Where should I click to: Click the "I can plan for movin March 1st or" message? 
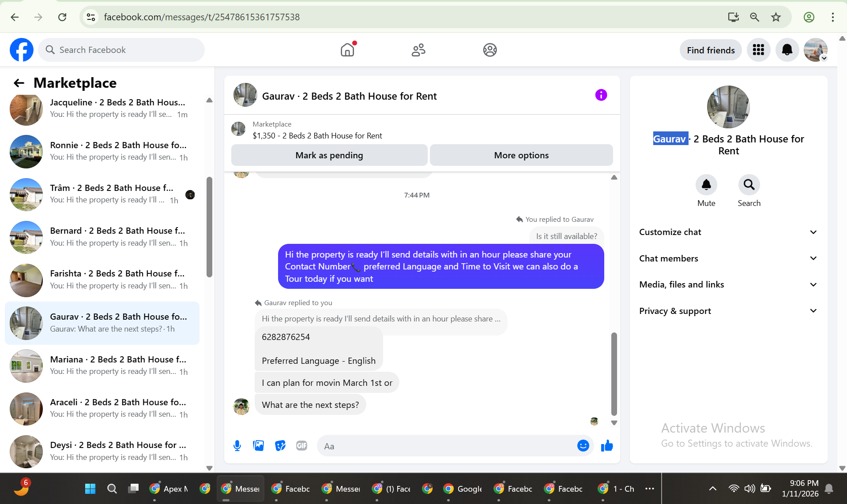327,383
